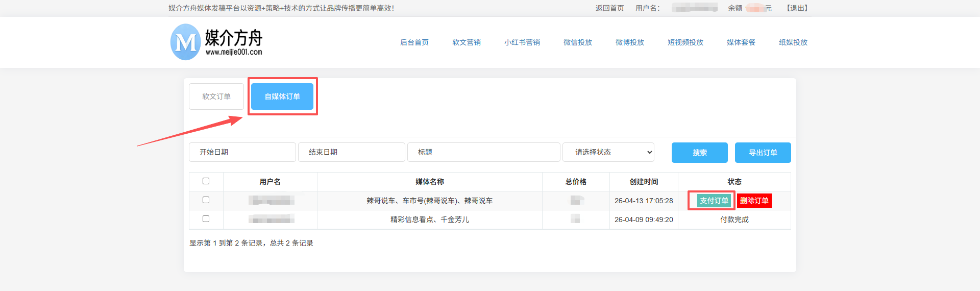
Task: Select all rows with header checkbox
Action: (206, 181)
